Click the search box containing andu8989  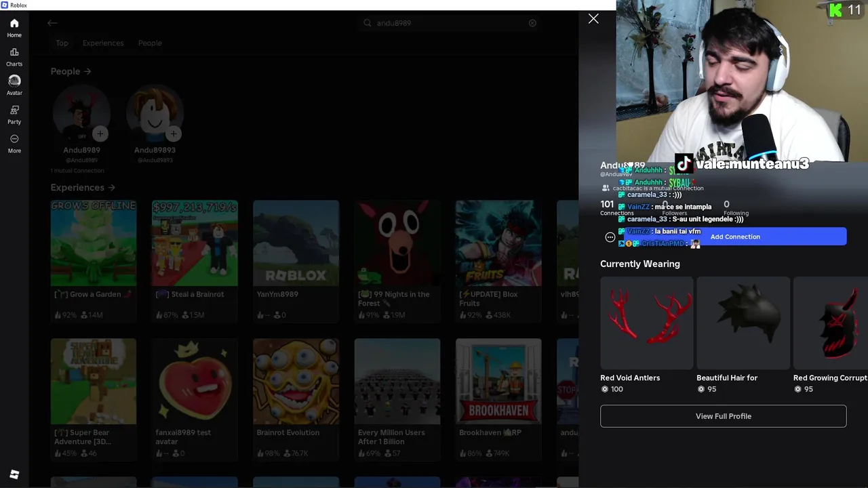[x=450, y=23]
